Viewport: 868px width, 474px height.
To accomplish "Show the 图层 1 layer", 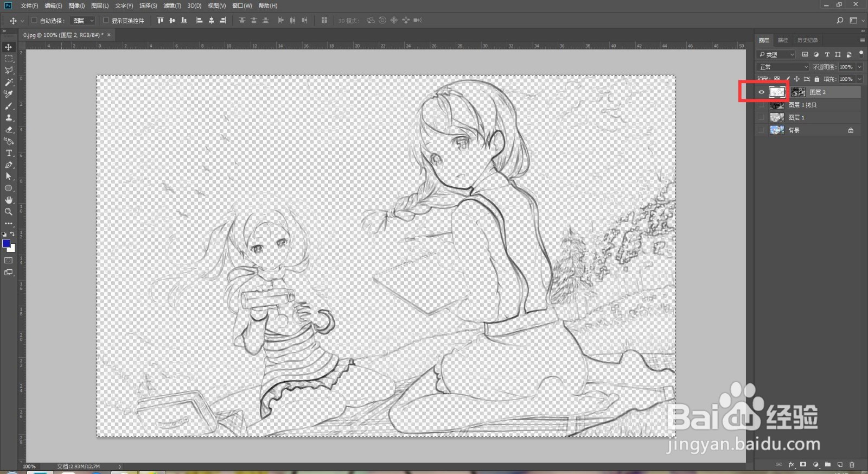I will point(761,117).
